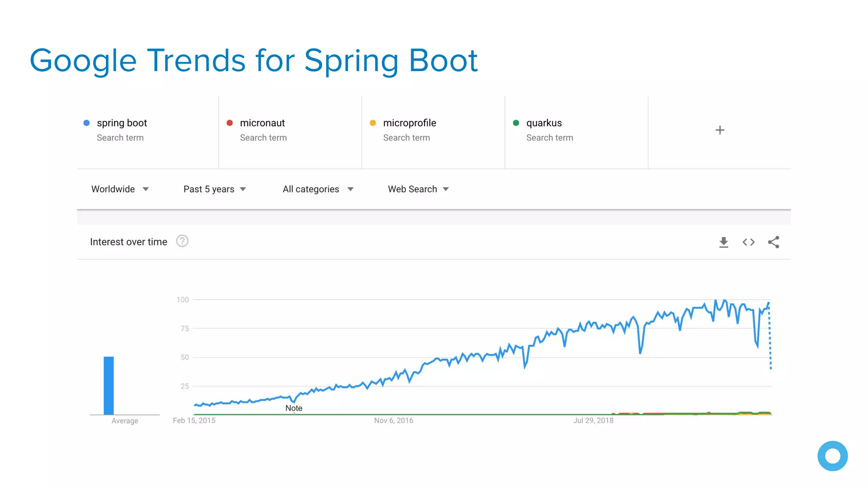Click the 25 value on the y-axis
868x488 pixels.
click(x=185, y=386)
